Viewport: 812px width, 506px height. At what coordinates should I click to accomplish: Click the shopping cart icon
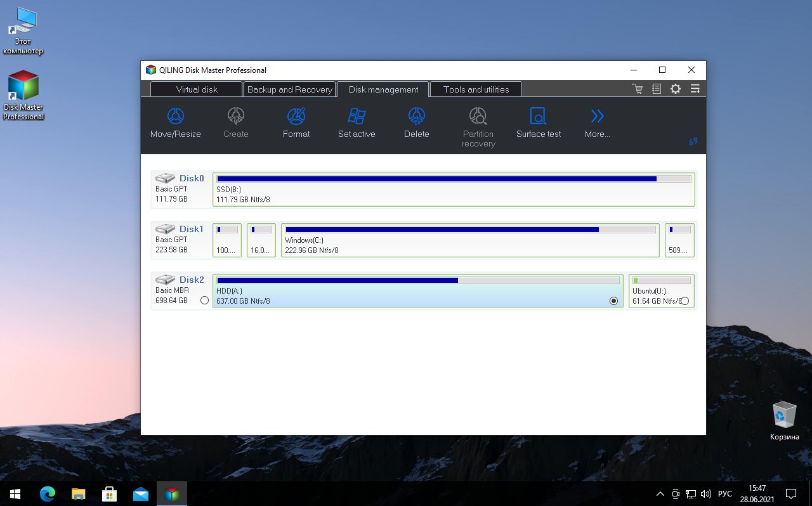click(x=638, y=89)
